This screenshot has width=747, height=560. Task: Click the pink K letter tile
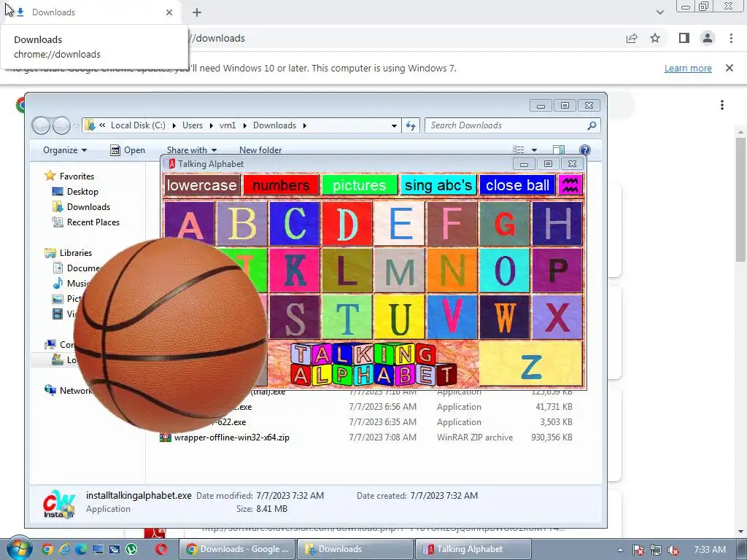[295, 270]
